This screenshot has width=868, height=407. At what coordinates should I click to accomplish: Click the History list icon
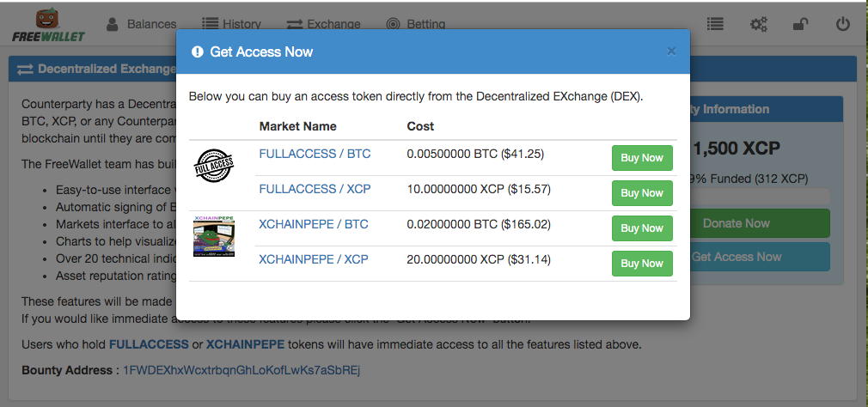pyautogui.click(x=210, y=24)
